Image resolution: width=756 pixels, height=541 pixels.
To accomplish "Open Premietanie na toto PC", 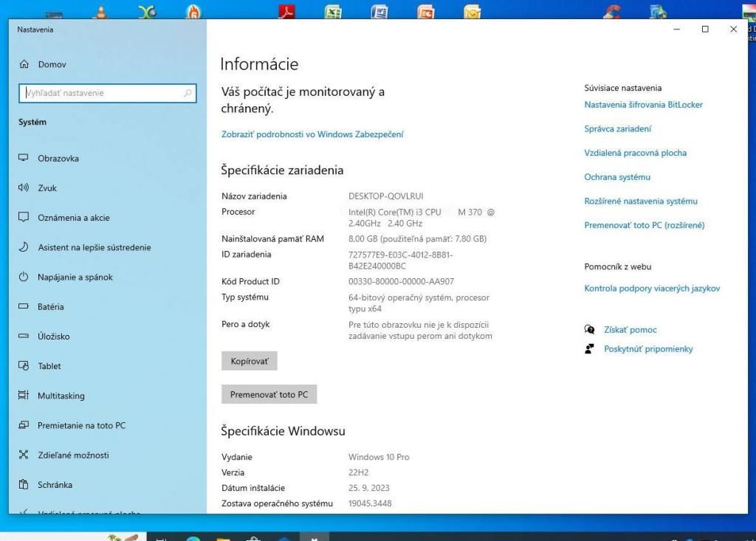I will (81, 426).
